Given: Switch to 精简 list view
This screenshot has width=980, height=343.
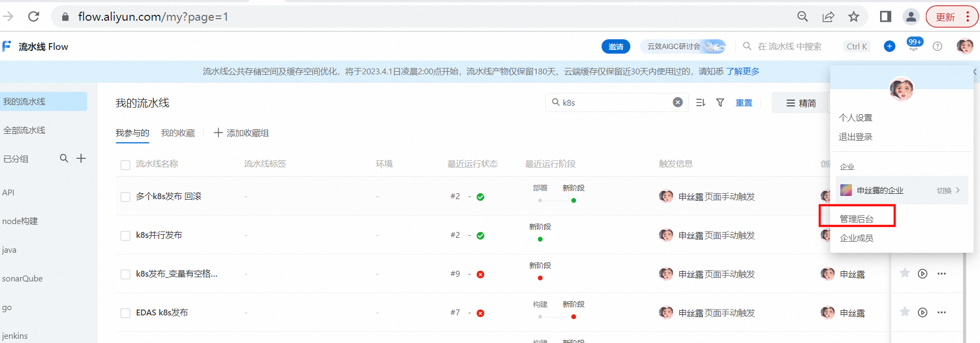Looking at the screenshot, I should click(x=801, y=103).
